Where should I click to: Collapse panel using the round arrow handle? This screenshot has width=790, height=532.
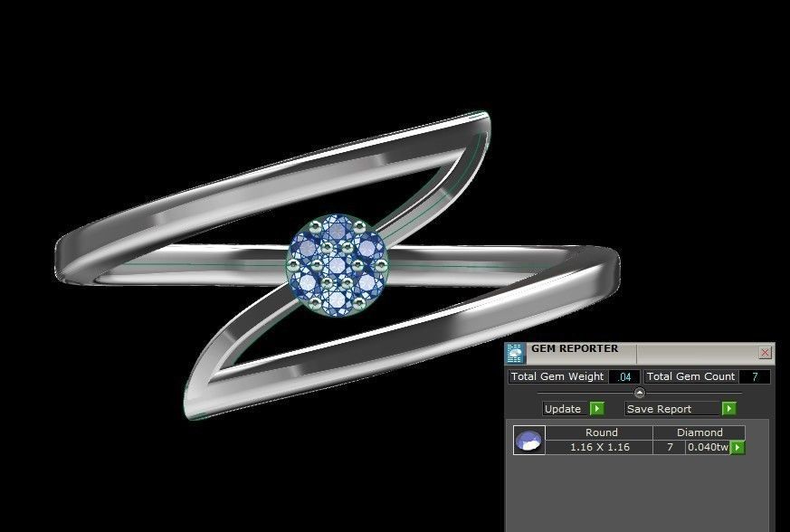click(x=640, y=393)
